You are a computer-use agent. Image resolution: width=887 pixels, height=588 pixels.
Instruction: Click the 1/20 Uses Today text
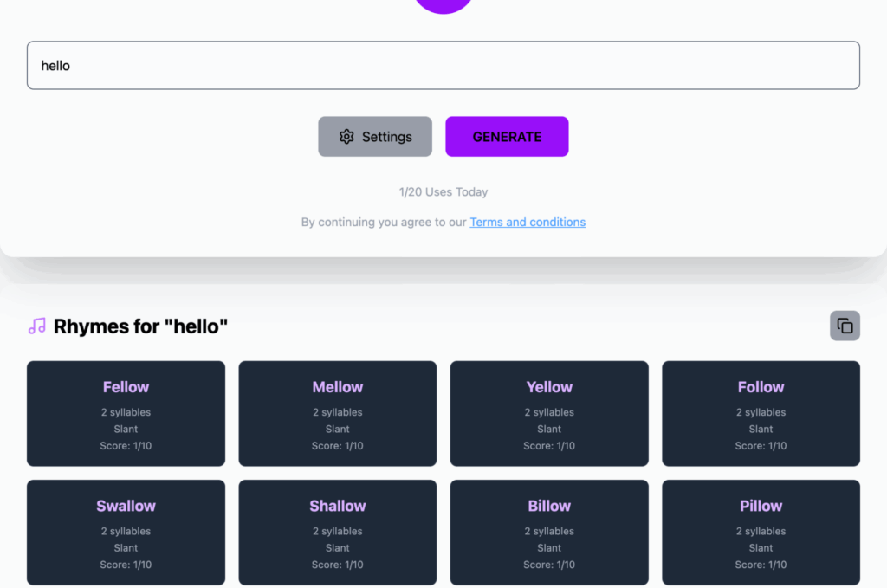443,192
